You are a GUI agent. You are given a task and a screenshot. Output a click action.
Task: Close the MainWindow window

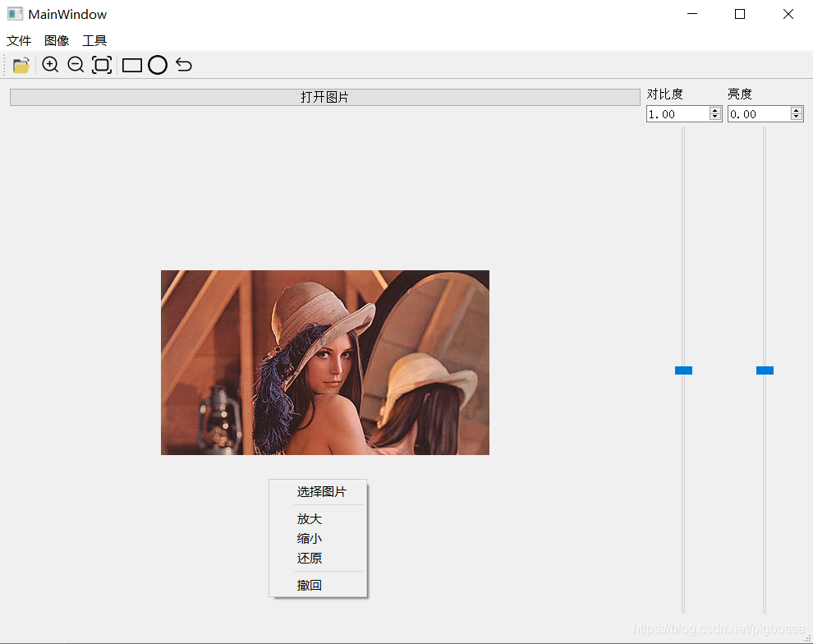(x=788, y=14)
